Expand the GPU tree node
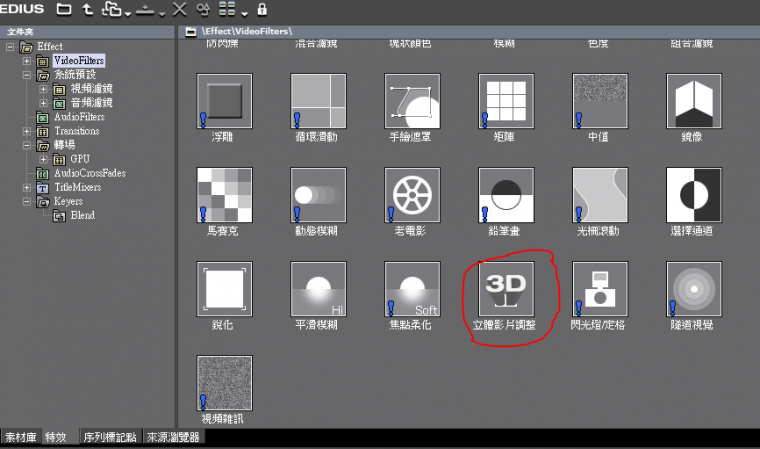This screenshot has height=449, width=760. (x=43, y=160)
